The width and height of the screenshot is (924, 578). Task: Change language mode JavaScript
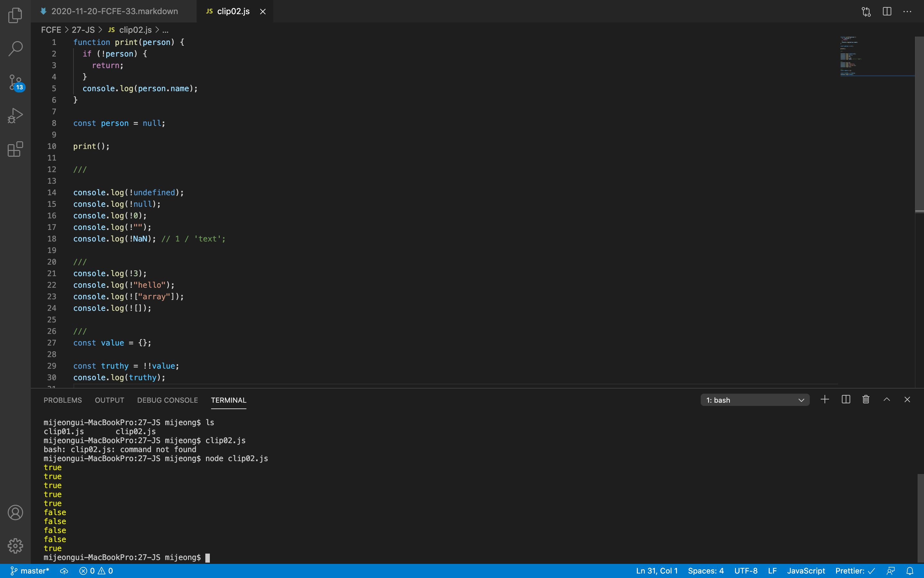[806, 571]
